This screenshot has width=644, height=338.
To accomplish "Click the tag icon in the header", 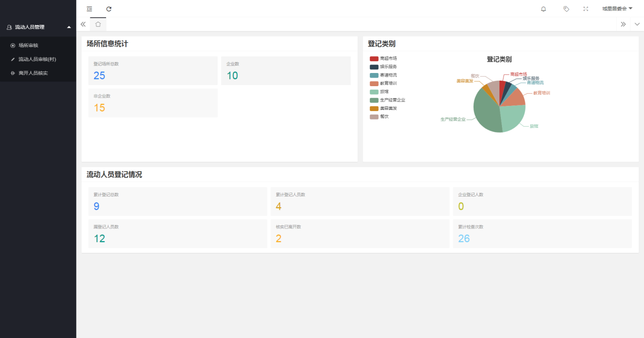I will pos(566,9).
